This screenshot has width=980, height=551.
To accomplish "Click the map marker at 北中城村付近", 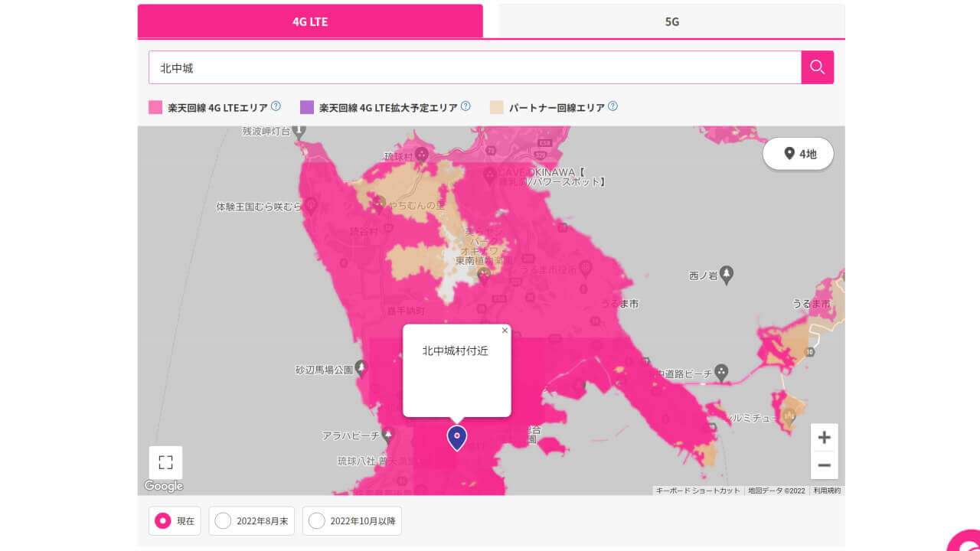I will coord(456,438).
